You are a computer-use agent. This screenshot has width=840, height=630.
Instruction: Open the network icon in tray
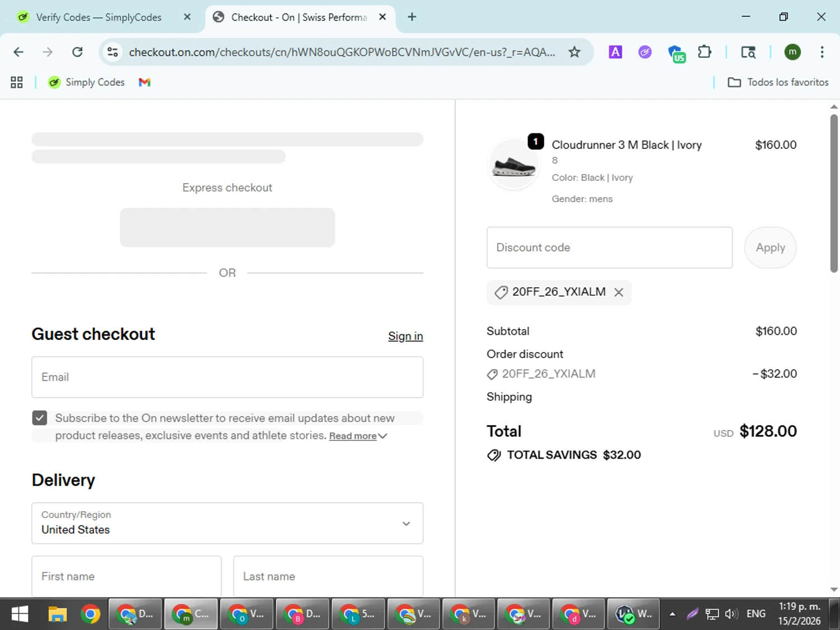click(x=712, y=614)
